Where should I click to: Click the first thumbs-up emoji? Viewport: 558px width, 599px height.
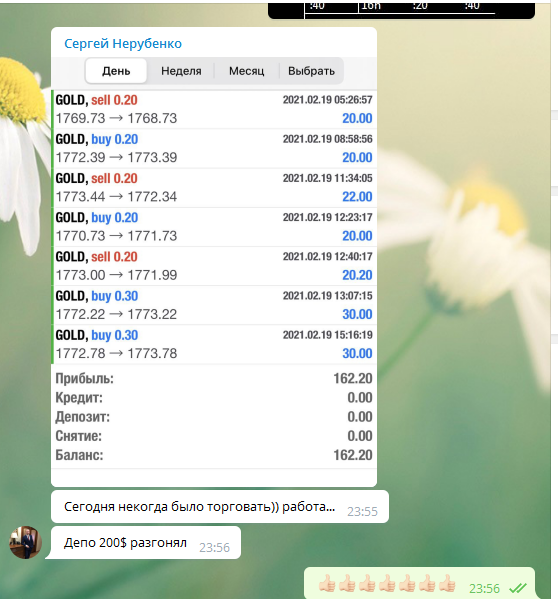coord(327,584)
